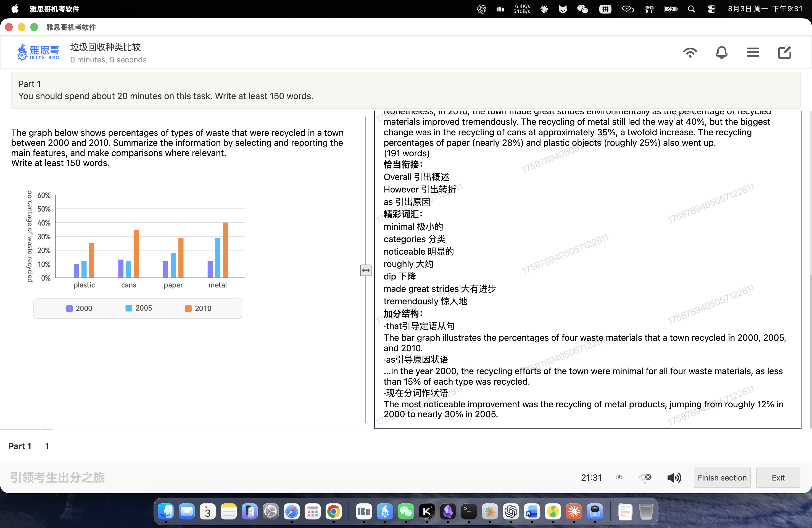Image resolution: width=812 pixels, height=528 pixels.
Task: Toggle the 2005 legend series
Action: pyautogui.click(x=139, y=308)
